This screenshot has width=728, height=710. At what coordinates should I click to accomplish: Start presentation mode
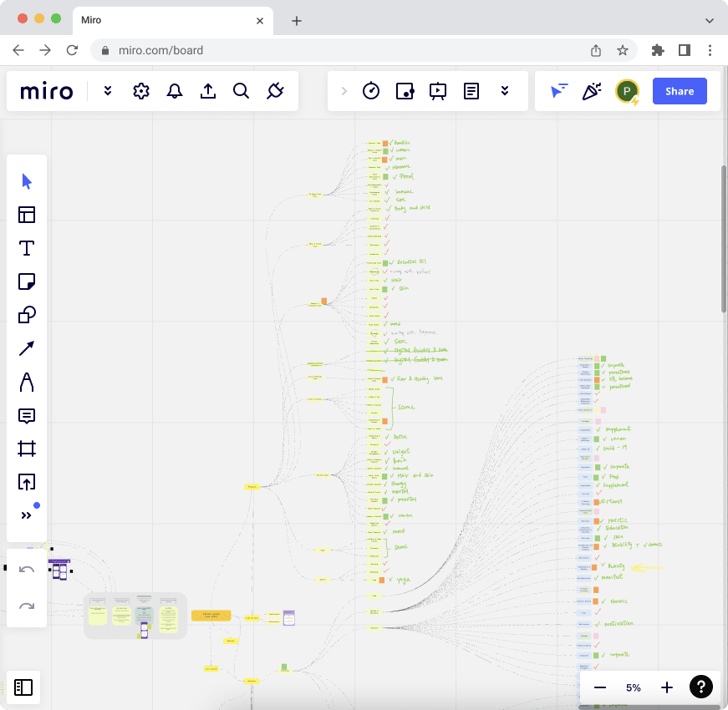click(x=438, y=91)
